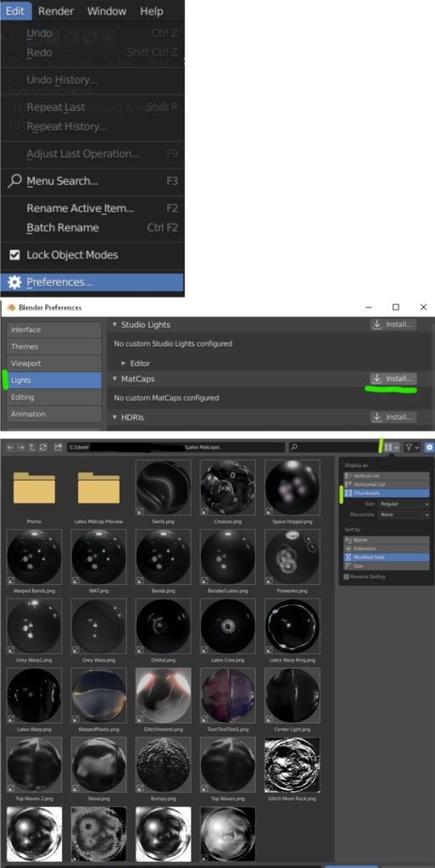Click Install button for Studio Lights
This screenshot has height=868, width=435.
pyautogui.click(x=393, y=325)
